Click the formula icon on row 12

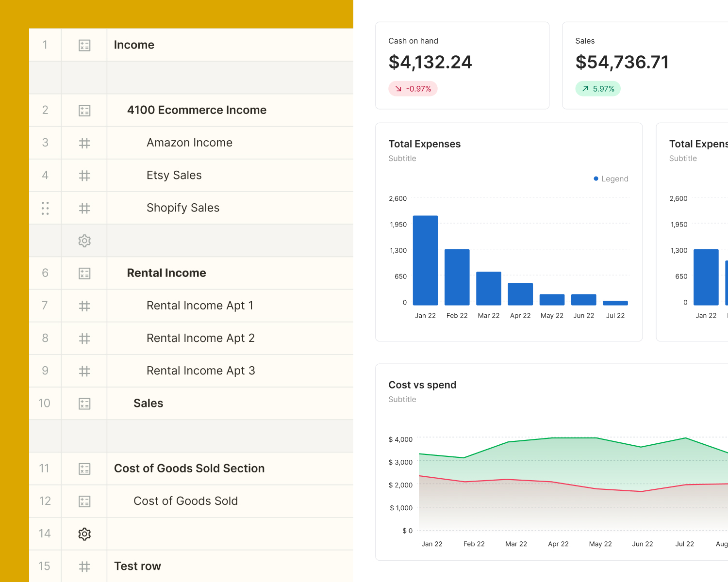[84, 501]
